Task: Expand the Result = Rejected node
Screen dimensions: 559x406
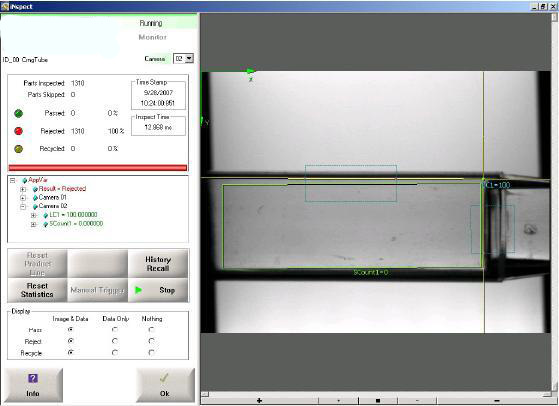Action: [x=23, y=189]
